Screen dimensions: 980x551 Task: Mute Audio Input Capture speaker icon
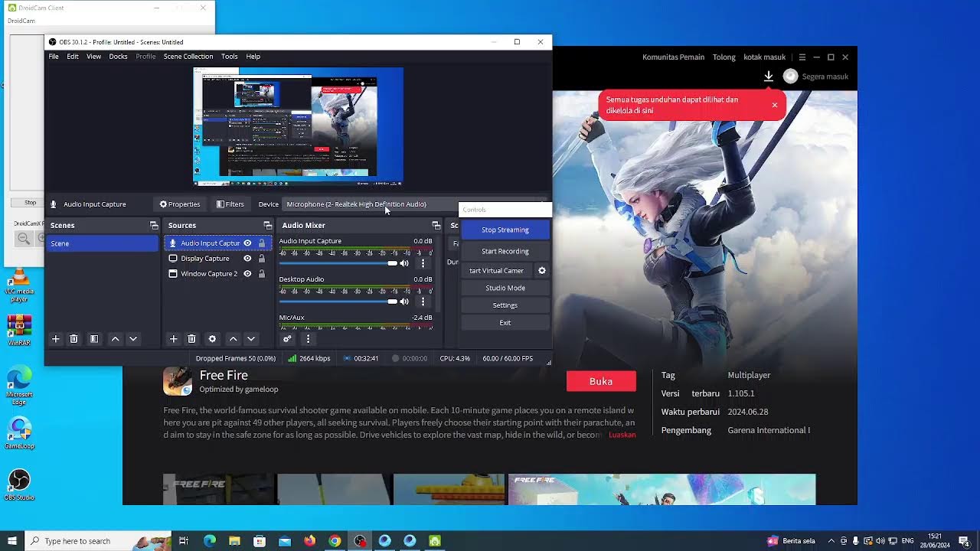click(x=404, y=263)
